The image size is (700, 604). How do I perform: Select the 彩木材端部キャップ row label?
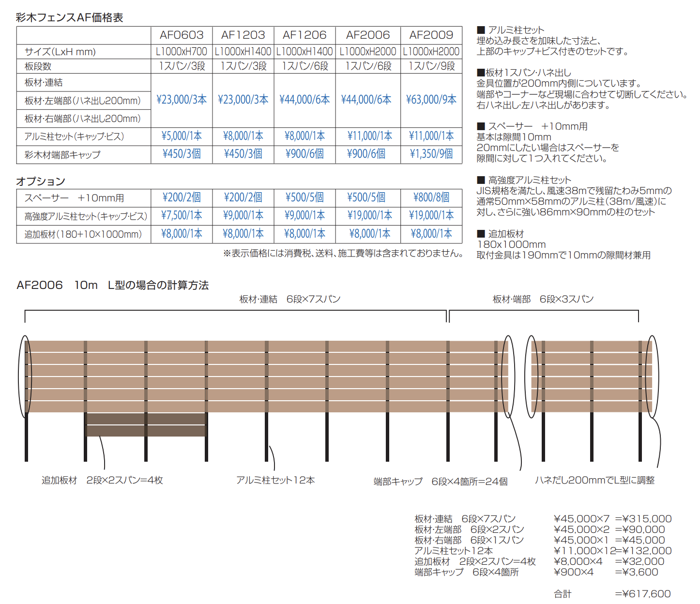click(62, 155)
